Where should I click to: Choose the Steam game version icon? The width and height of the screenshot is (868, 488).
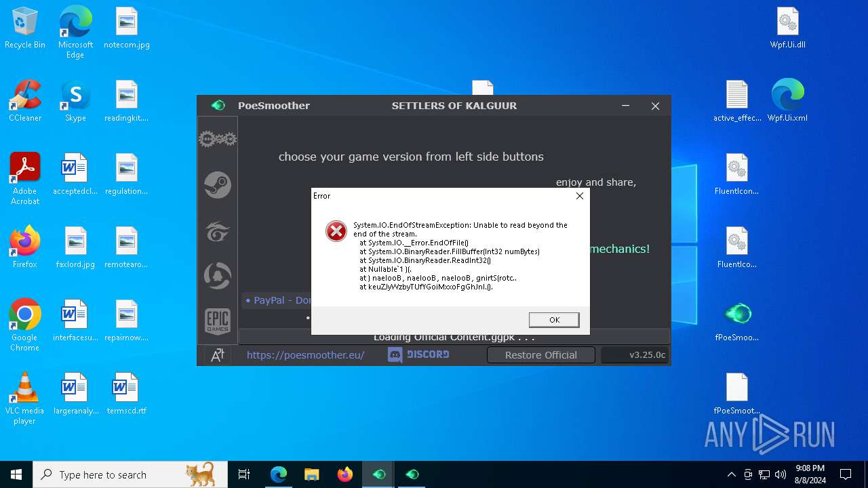coord(218,185)
